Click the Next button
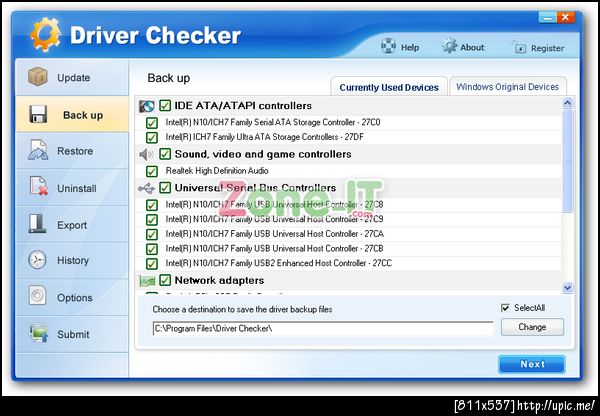The width and height of the screenshot is (600, 416). pos(532,364)
